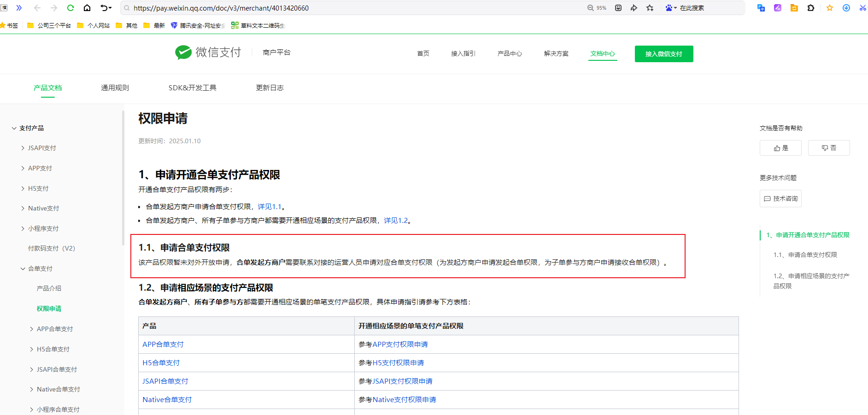Open the 个人网站 bookmark folder
Screen dimensions: 868x415
pos(94,25)
